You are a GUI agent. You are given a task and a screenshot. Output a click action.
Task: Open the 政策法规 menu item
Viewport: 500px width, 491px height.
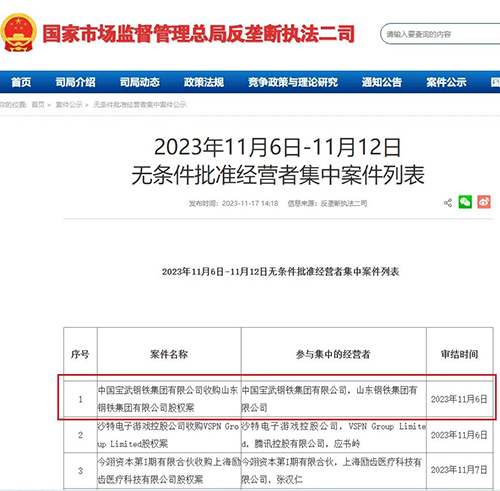[x=204, y=82]
